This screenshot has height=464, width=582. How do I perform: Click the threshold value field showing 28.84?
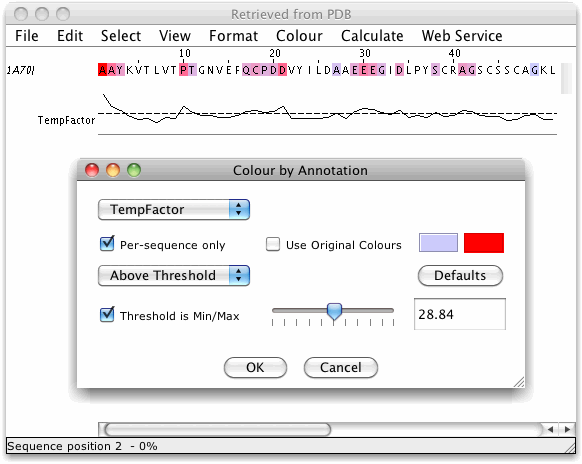[x=460, y=314]
